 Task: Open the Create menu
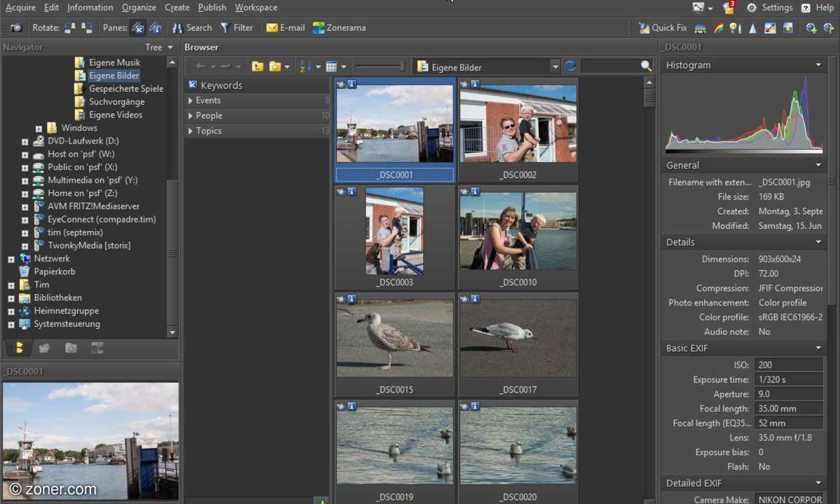(177, 8)
